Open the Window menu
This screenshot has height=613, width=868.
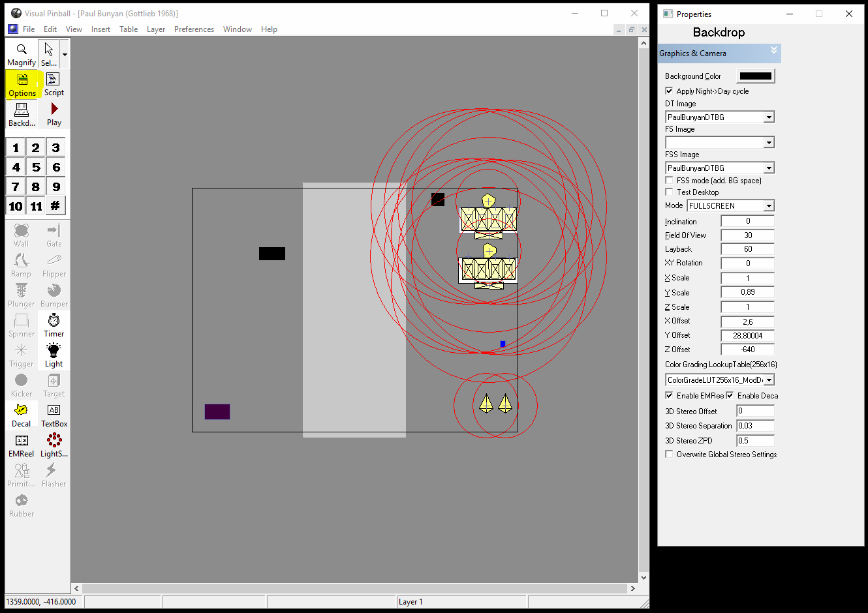click(x=238, y=29)
